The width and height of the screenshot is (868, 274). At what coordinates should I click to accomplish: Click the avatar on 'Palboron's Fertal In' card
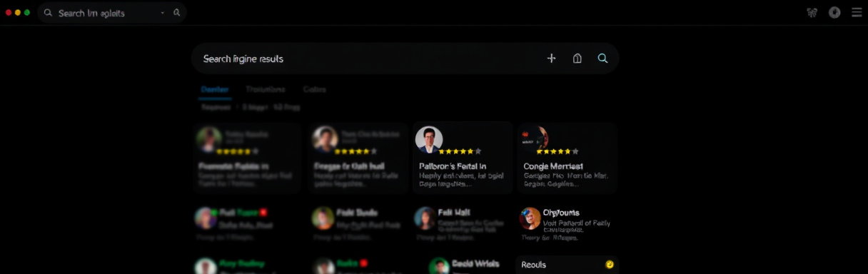(429, 140)
